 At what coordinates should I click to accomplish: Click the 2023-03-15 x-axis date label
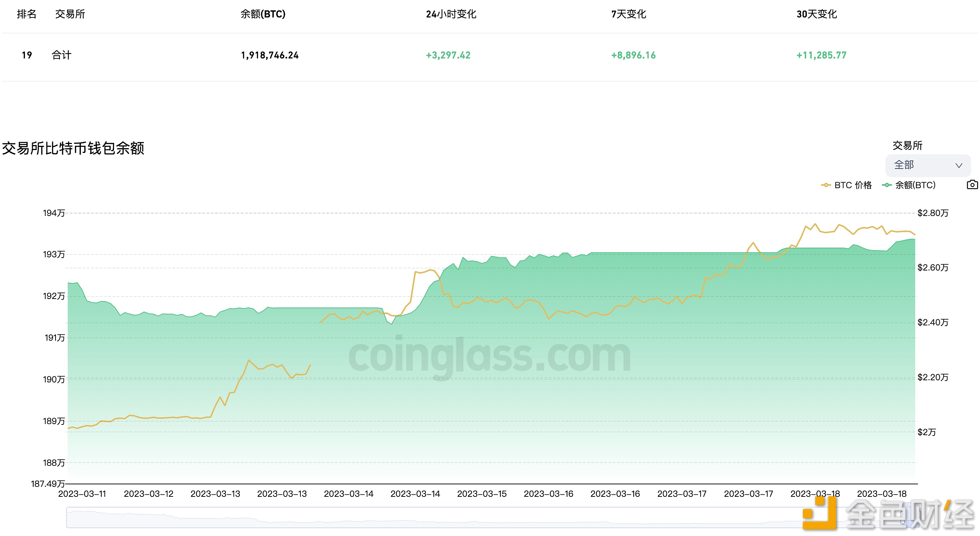(482, 494)
